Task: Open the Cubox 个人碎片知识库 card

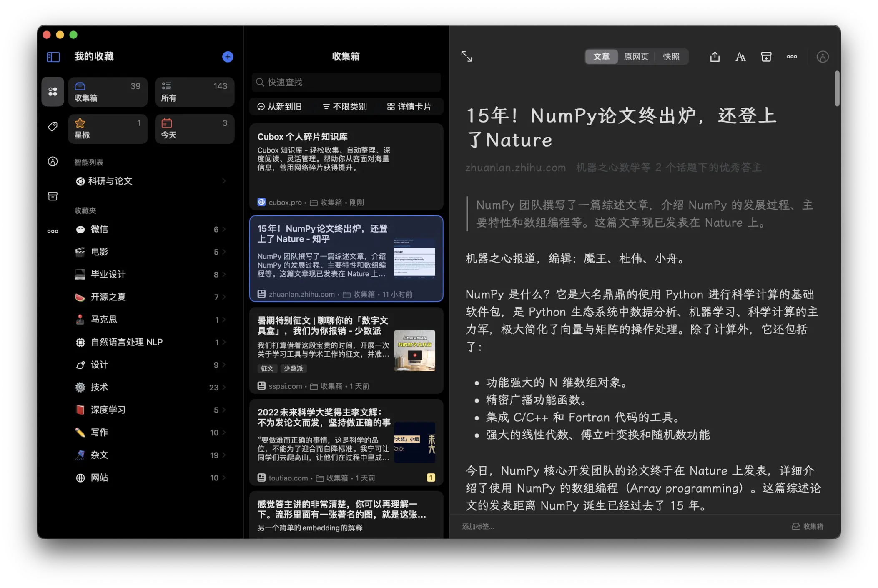Action: 346,167
